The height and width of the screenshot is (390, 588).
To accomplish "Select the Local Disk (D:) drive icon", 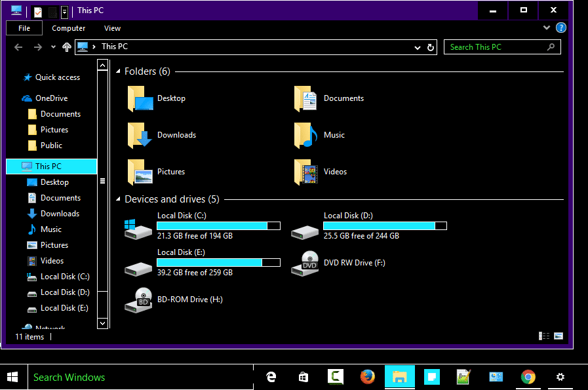I will click(x=305, y=232).
